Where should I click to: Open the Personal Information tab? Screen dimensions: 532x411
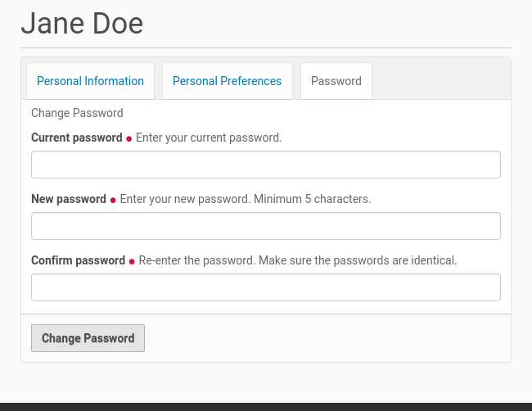pos(90,81)
